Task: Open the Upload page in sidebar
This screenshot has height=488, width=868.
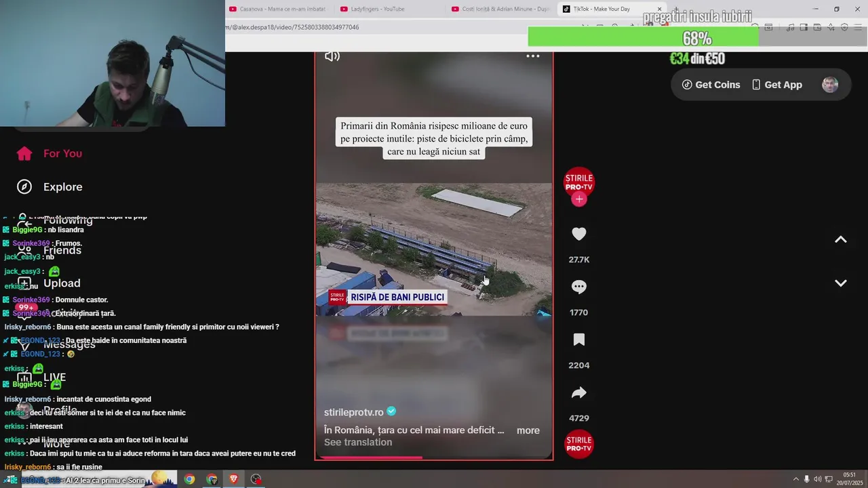Action: point(62,283)
